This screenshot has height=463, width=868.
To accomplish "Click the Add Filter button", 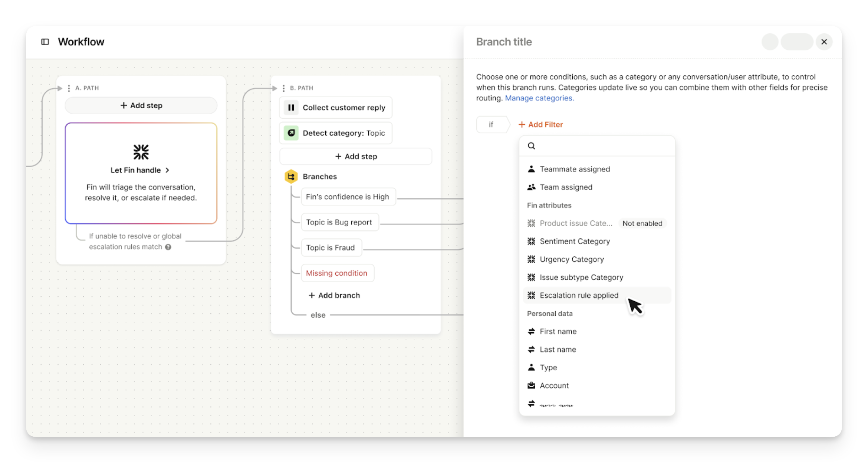I will [540, 125].
